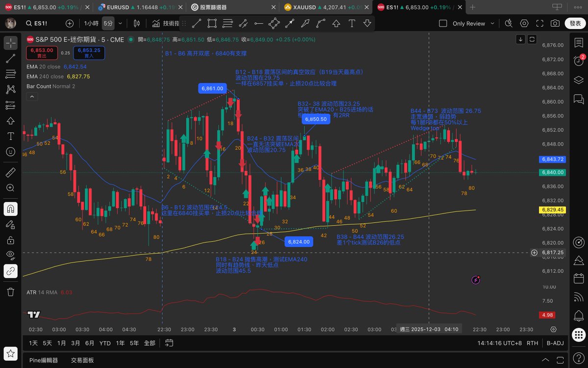Open the watchlist panel
588x368 pixels.
pyautogui.click(x=578, y=43)
